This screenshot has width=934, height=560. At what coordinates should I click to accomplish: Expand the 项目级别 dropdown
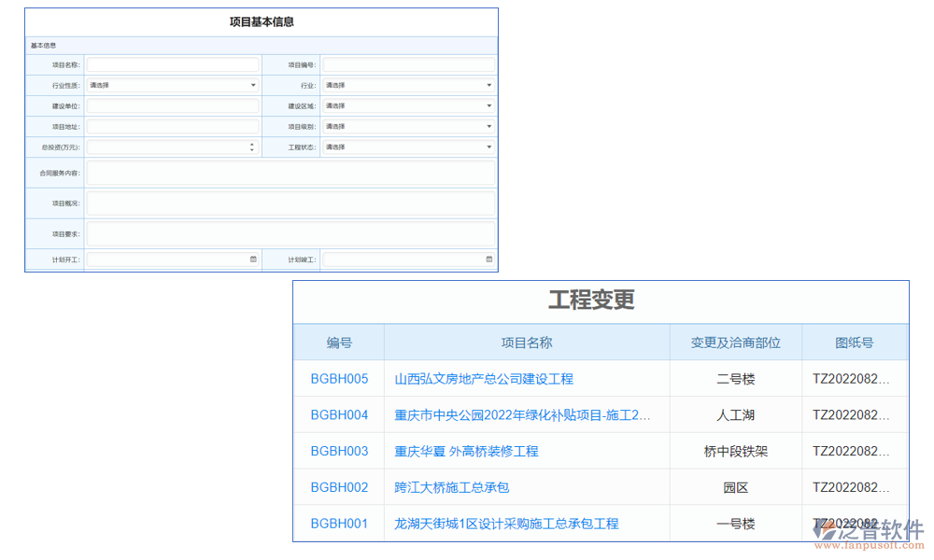[488, 126]
